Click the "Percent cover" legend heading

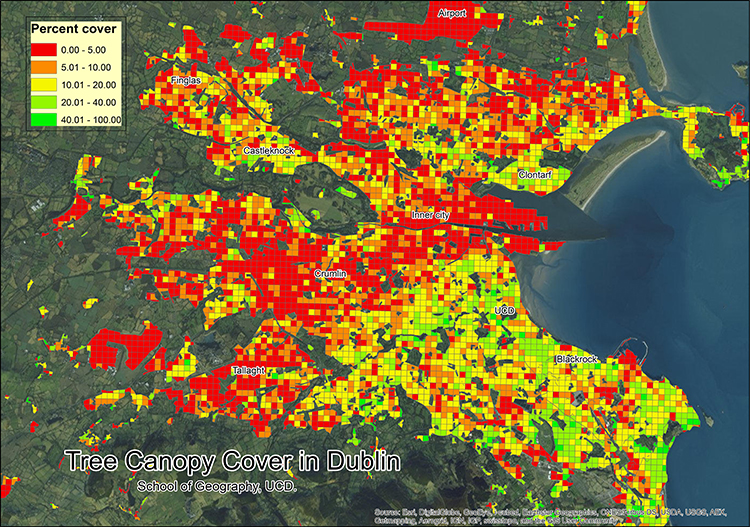[74, 30]
